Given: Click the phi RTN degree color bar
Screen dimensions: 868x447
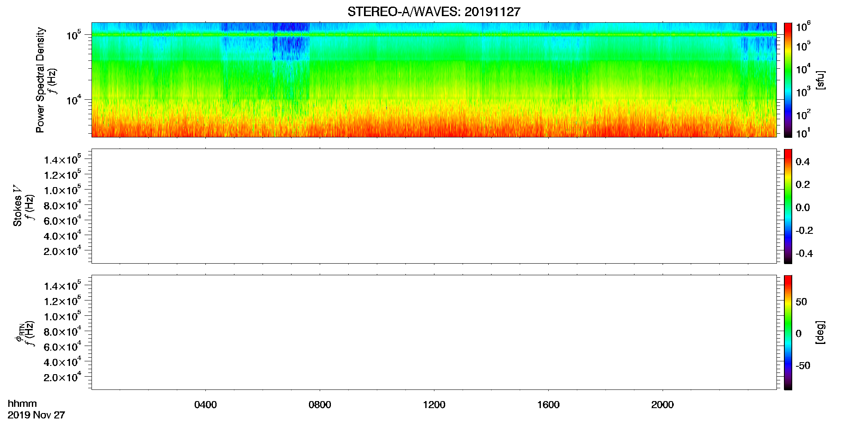Looking at the screenshot, I should tap(788, 332).
